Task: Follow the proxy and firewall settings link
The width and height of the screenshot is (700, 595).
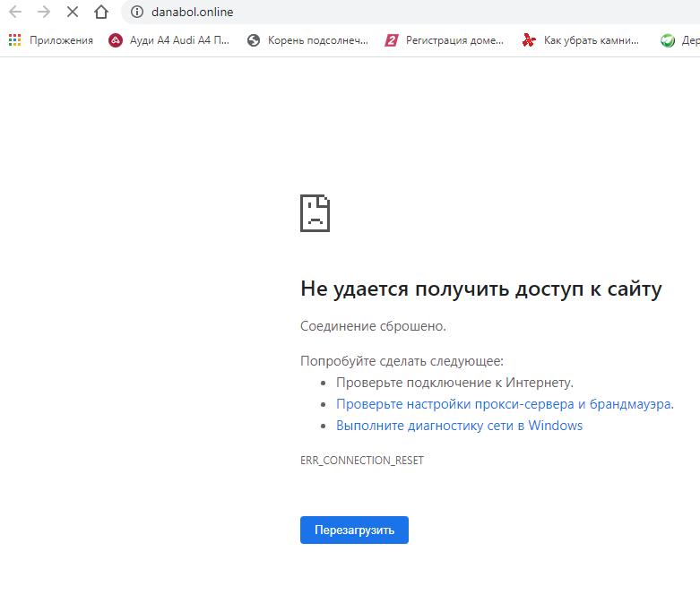Action: (505, 404)
